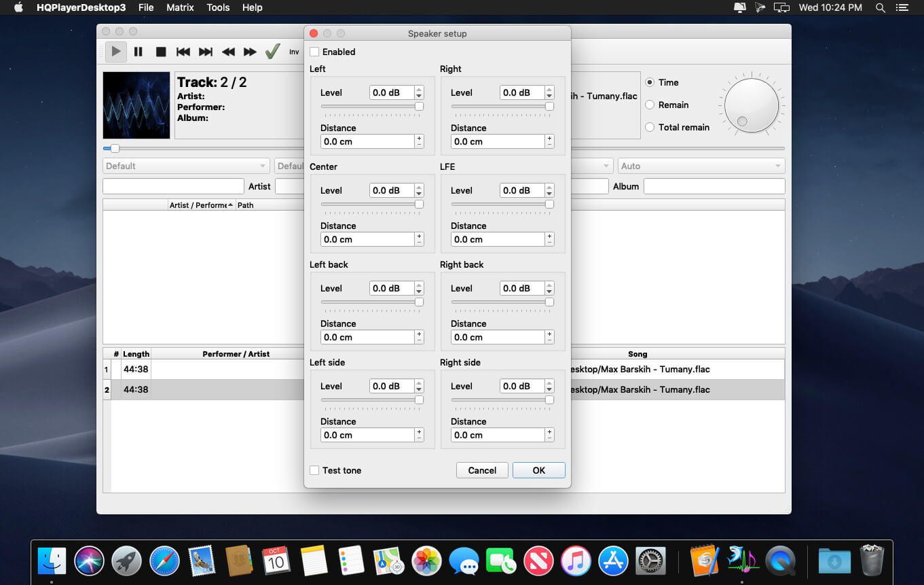Viewport: 924px width, 585px height.
Task: Turn the volume knob
Action: [x=752, y=105]
